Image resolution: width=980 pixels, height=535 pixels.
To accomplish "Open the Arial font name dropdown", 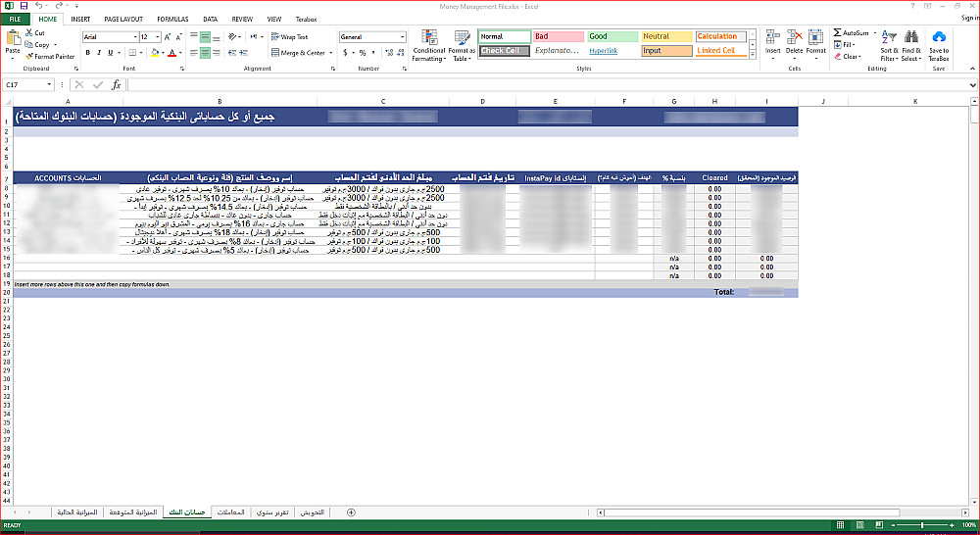I will coord(135,37).
